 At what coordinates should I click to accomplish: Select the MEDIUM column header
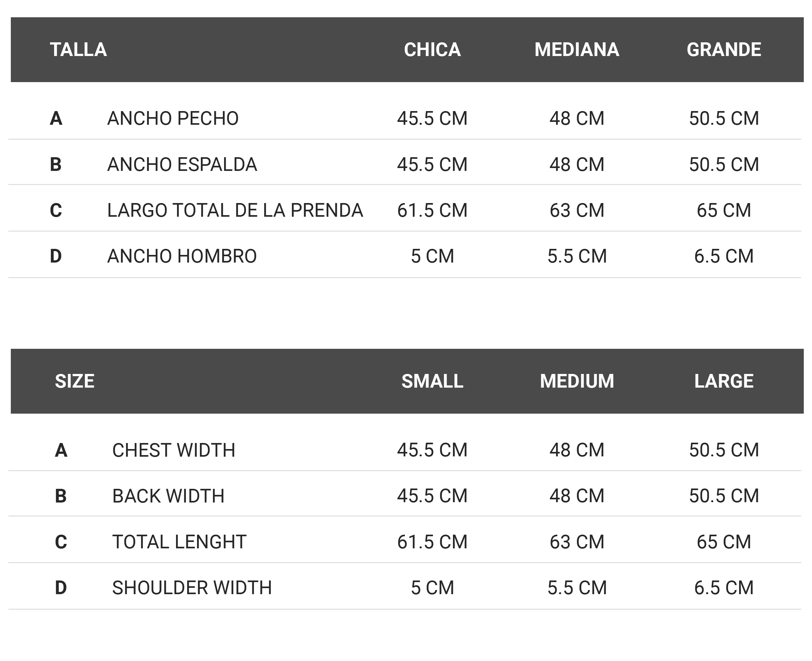577,381
